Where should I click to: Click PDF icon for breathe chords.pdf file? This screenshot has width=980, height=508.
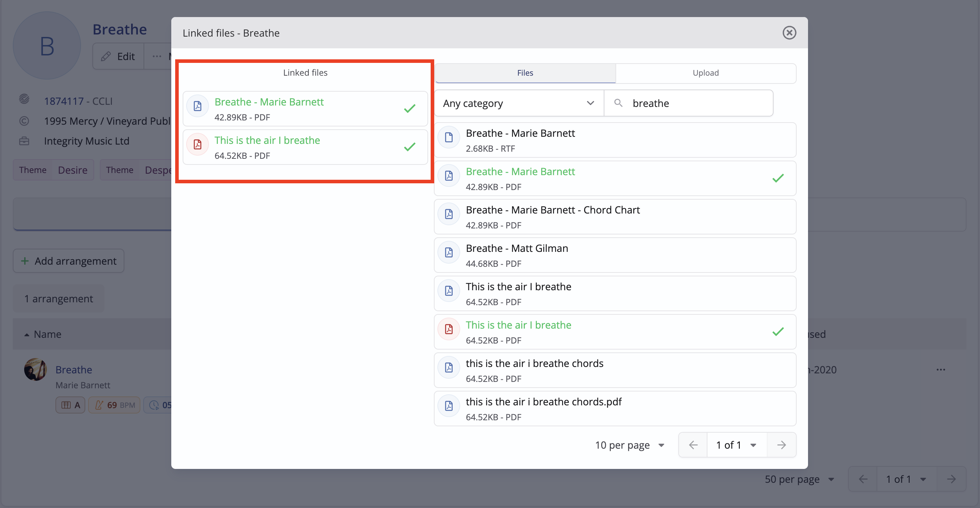pyautogui.click(x=449, y=406)
